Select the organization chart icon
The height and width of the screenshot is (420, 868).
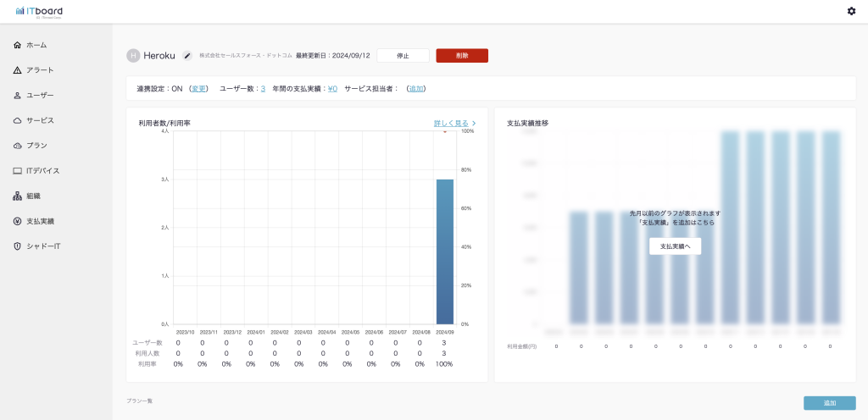17,196
